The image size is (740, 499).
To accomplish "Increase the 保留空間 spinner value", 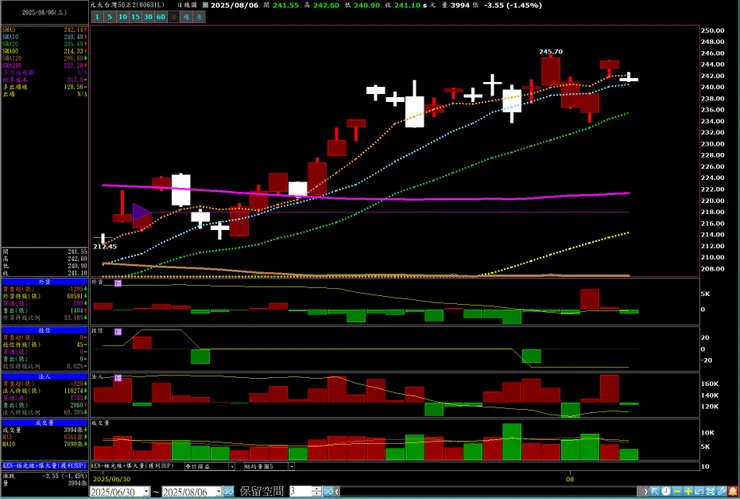I will 317,489.
